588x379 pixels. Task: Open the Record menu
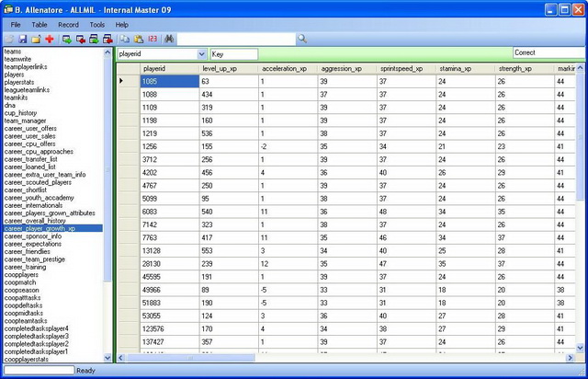click(x=68, y=25)
